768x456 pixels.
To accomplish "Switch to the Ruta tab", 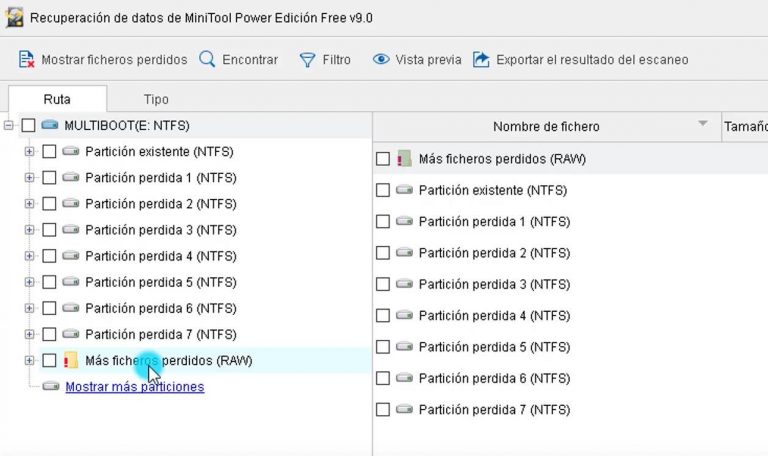I will coord(57,99).
